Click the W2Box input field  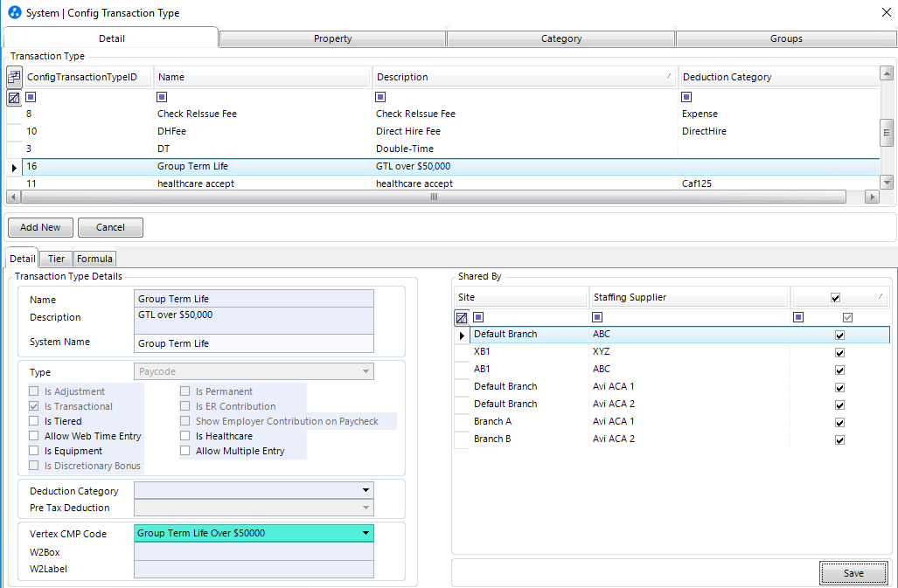[x=254, y=551]
